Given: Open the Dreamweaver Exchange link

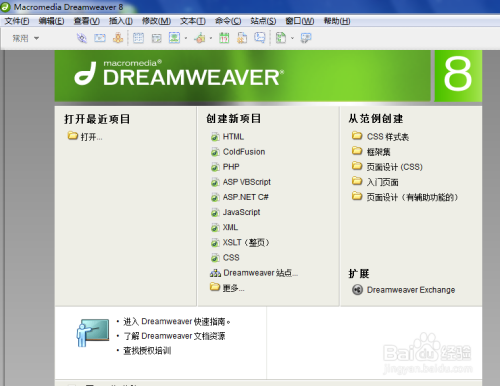Looking at the screenshot, I should click(x=411, y=290).
